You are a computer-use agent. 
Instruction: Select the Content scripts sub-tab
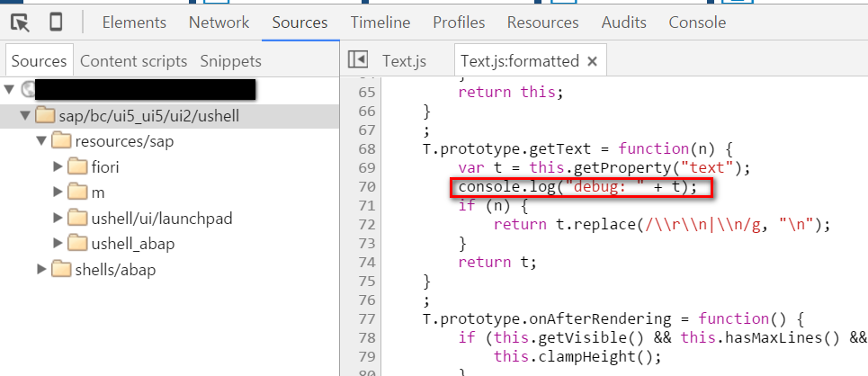tap(133, 61)
